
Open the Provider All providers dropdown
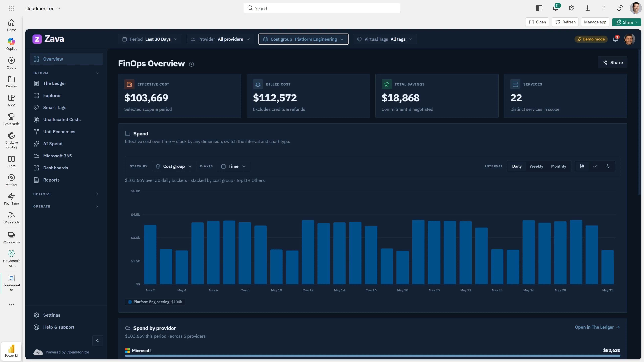click(x=220, y=39)
